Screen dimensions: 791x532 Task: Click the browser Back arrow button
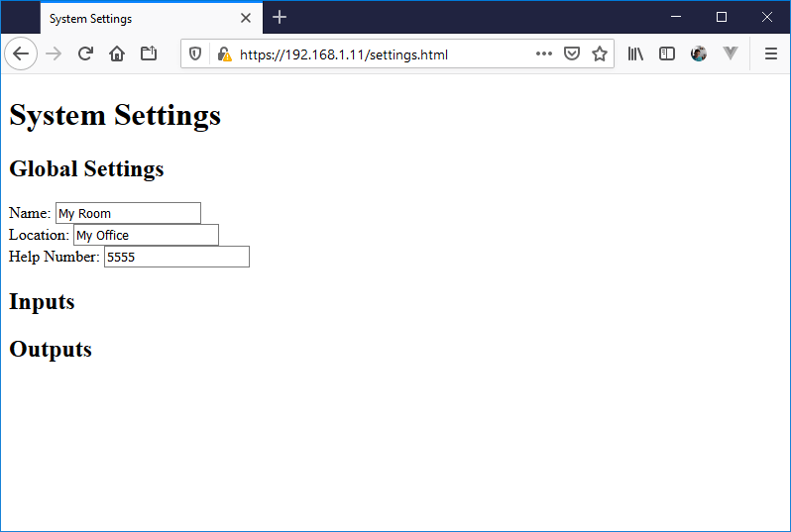click(x=21, y=54)
